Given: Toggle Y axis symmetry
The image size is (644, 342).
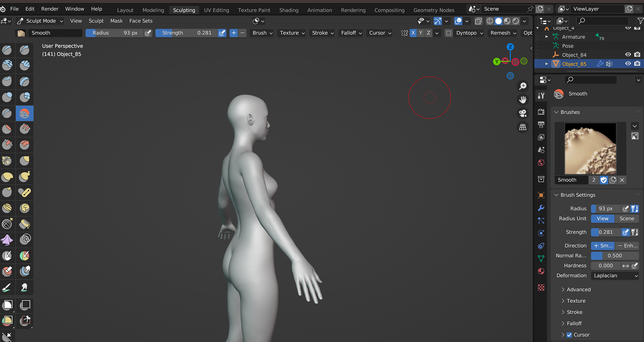Looking at the screenshot, I should coord(421,33).
